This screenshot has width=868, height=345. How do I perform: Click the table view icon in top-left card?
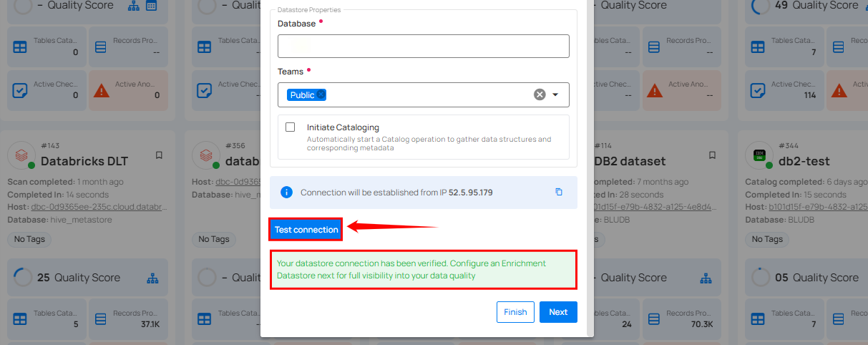pyautogui.click(x=151, y=6)
